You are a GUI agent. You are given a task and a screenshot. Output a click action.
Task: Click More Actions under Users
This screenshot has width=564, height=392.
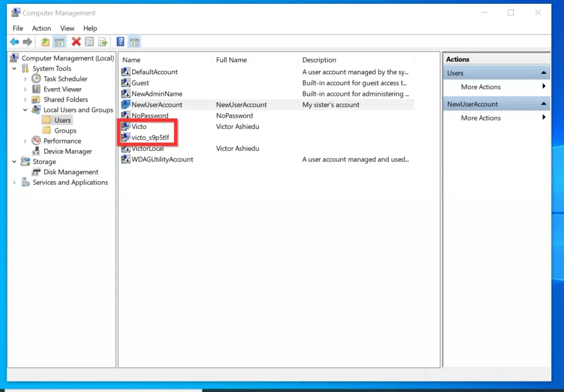click(x=481, y=87)
